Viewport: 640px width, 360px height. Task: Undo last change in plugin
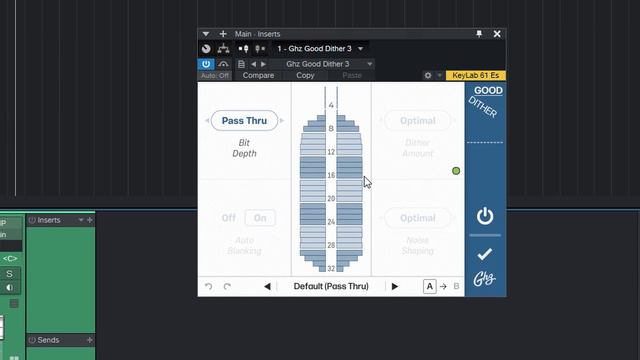pos(209,287)
